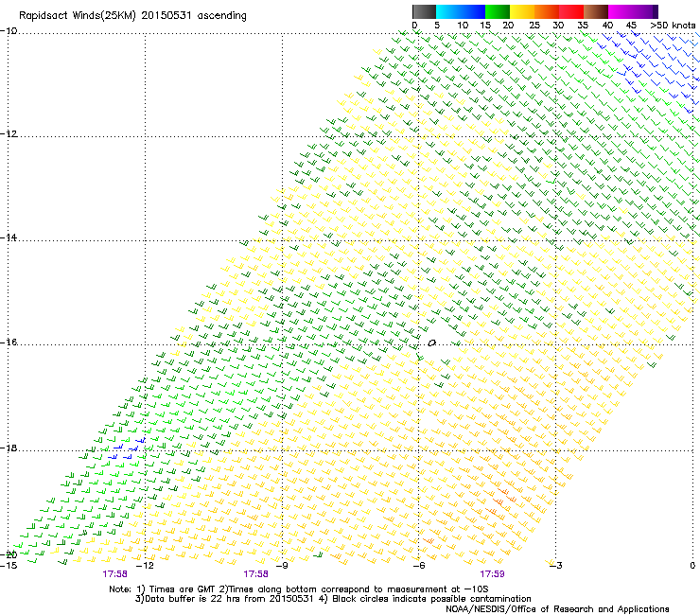The image size is (700, 615).
Task: Click the longitude label '0' at bottom right
Action: tap(692, 566)
